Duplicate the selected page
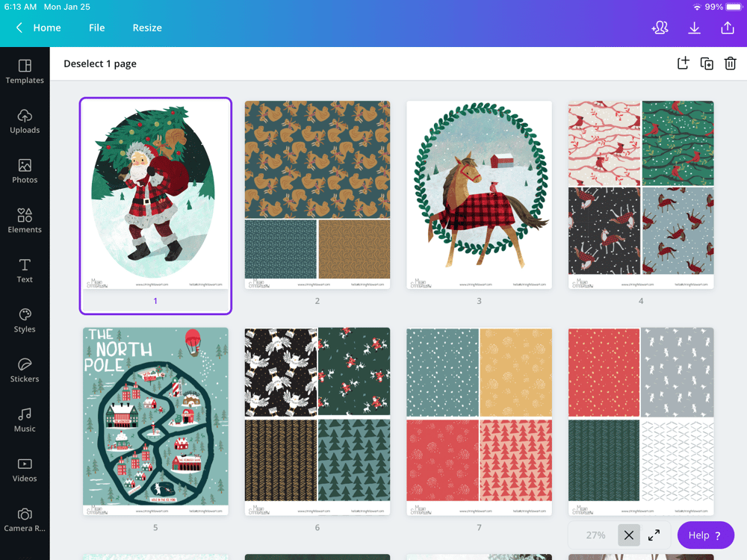The width and height of the screenshot is (747, 560). pyautogui.click(x=707, y=63)
